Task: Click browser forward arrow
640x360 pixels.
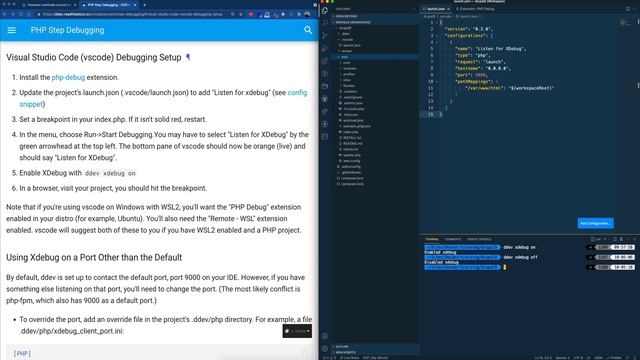Action: click(x=13, y=14)
